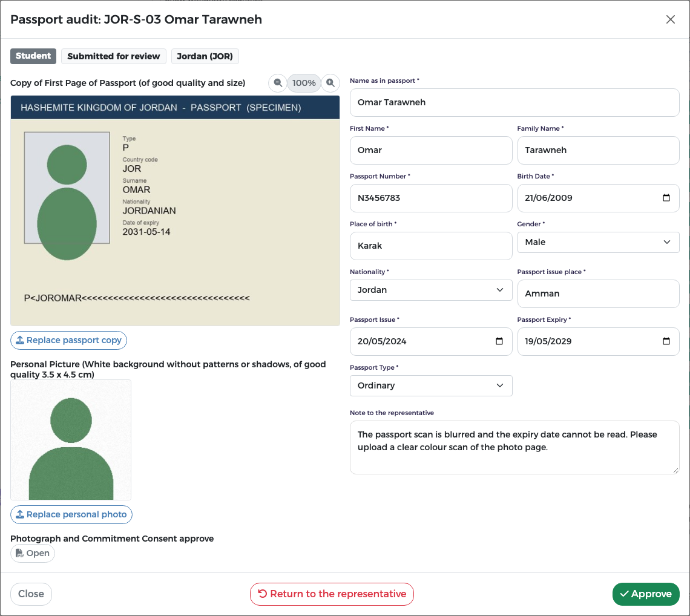Click the Birth Date value 21/06/2009
Screen dimensions: 690x616
click(x=548, y=198)
